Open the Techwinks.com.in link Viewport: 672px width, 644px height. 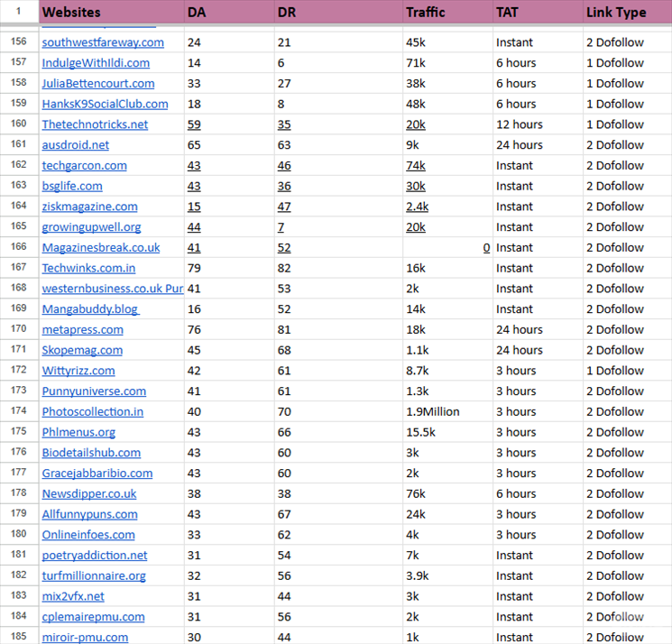(x=88, y=268)
